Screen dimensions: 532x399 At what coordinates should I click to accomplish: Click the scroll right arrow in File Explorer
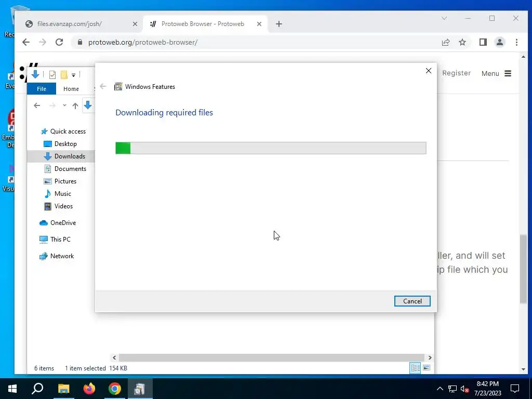click(x=430, y=357)
